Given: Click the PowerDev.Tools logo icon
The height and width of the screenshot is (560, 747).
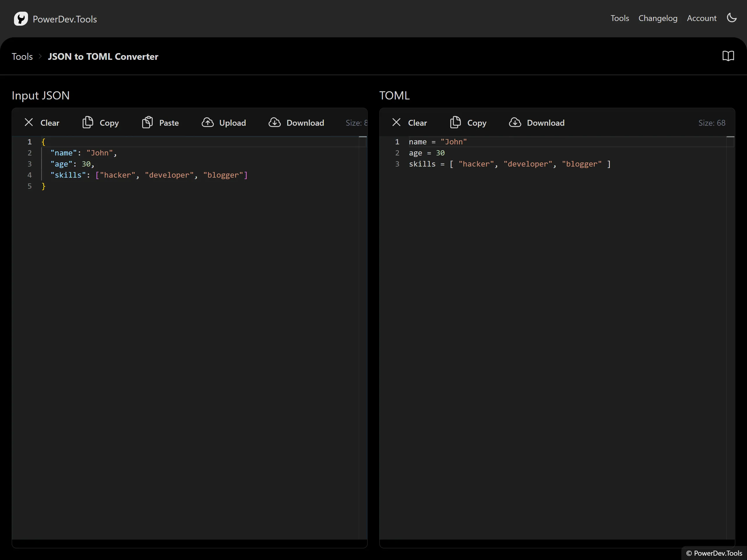Looking at the screenshot, I should click(21, 19).
